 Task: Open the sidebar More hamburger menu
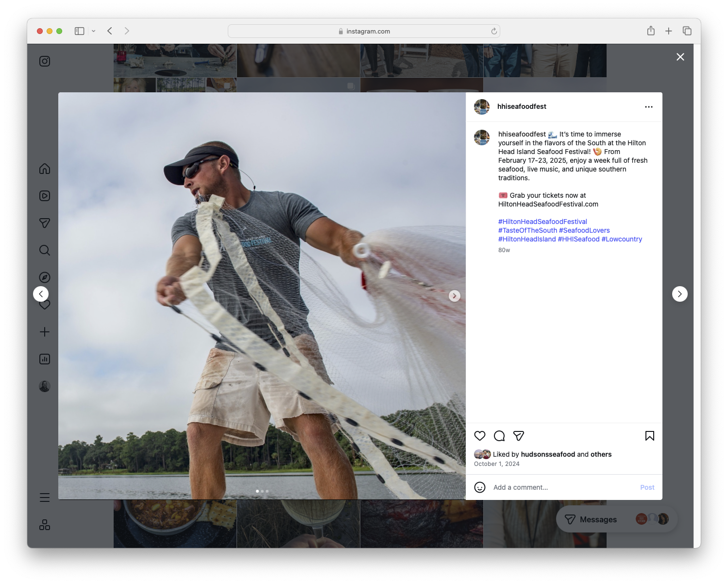[44, 498]
